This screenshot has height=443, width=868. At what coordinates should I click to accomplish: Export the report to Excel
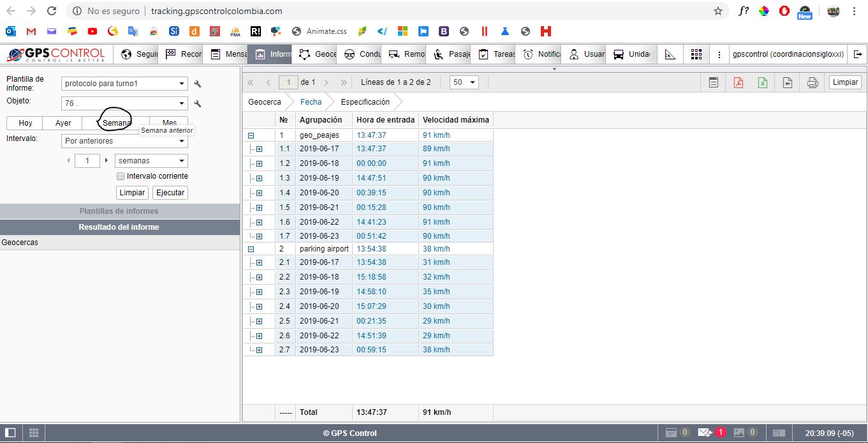[x=762, y=82]
